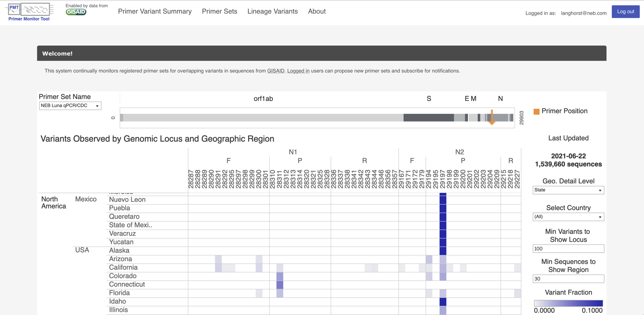Click the orange primer position arrow marker
Viewport: 644px width, 315px height.
pos(492,117)
